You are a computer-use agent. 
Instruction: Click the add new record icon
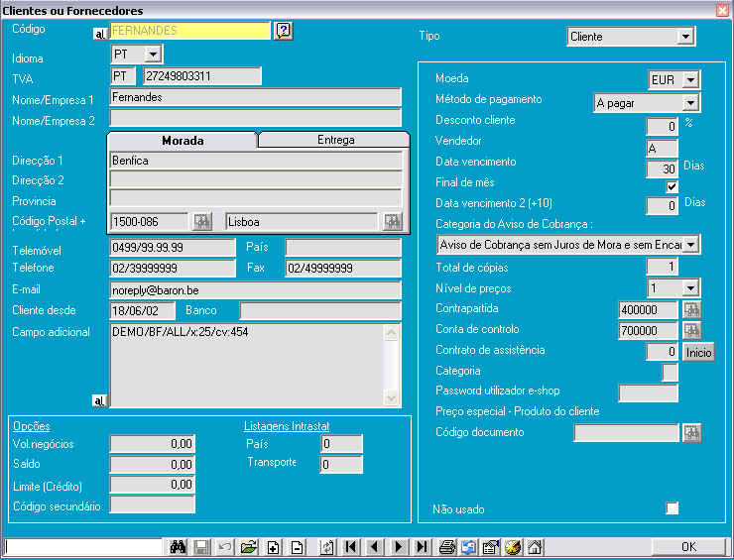coord(273,547)
